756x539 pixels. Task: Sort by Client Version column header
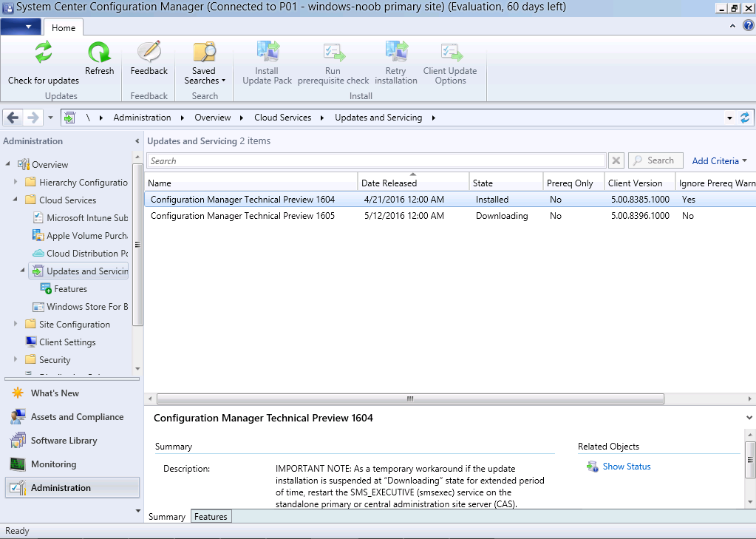(640, 183)
